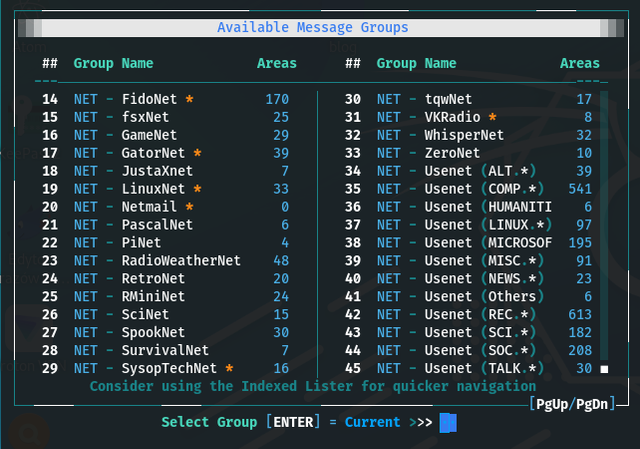This screenshot has height=449, width=640.
Task: Choose the SpookNet group
Action: click(x=165, y=333)
